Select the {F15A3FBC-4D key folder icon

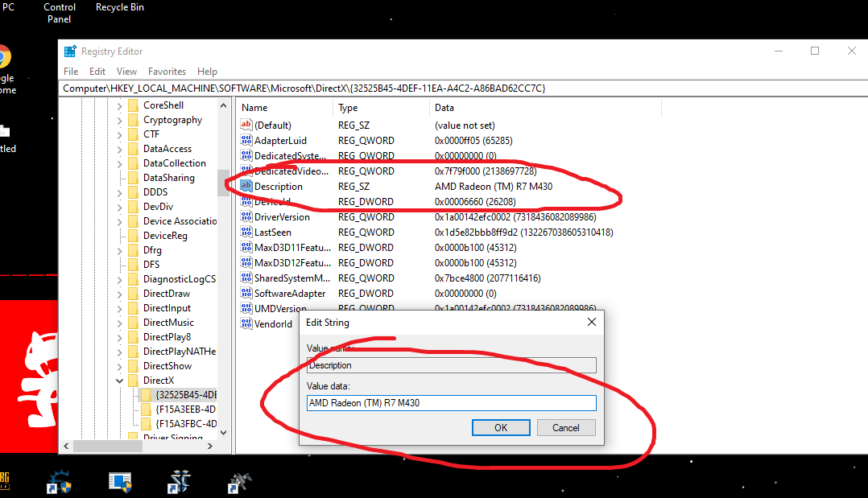click(x=147, y=424)
